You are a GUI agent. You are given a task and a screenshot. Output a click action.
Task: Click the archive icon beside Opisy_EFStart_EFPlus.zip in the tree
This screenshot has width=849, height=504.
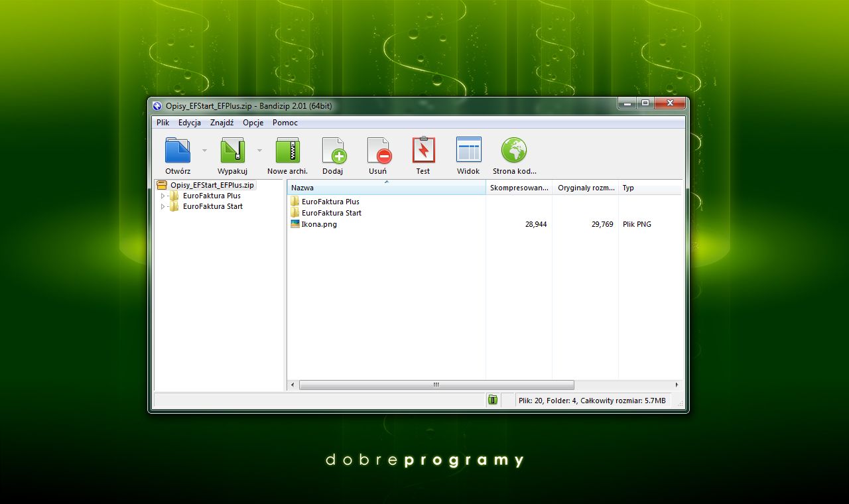point(162,185)
